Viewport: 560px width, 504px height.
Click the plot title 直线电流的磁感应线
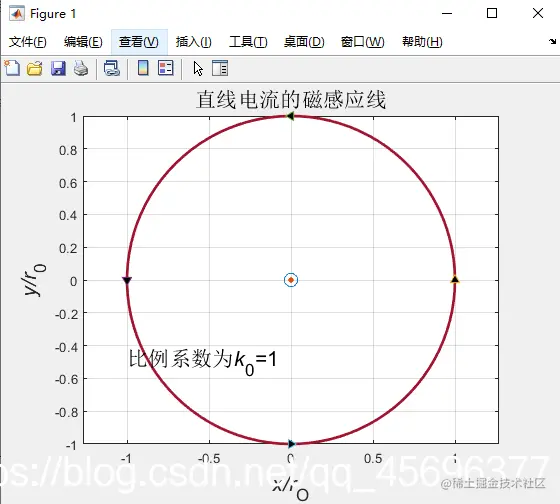[x=291, y=100]
